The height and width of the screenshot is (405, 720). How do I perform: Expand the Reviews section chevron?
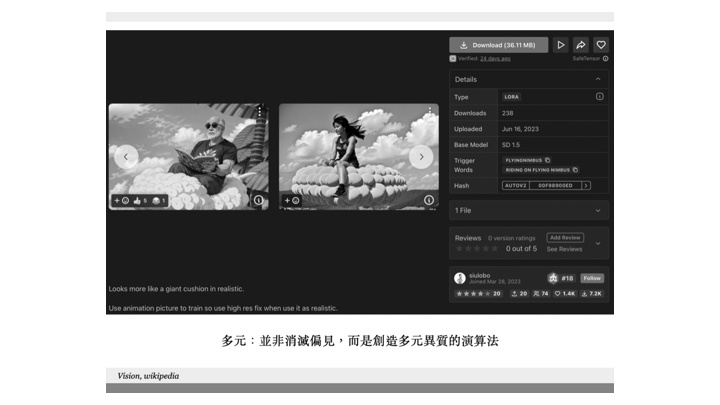click(x=598, y=243)
